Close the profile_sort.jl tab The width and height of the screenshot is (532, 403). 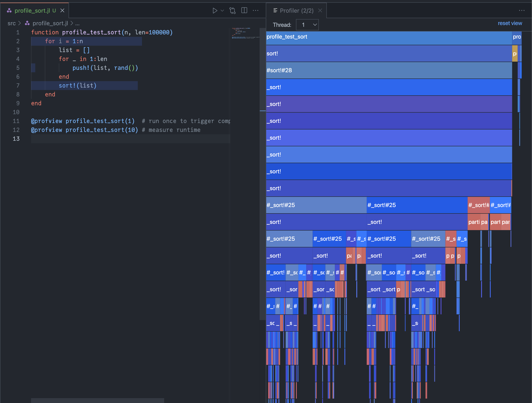[62, 11]
